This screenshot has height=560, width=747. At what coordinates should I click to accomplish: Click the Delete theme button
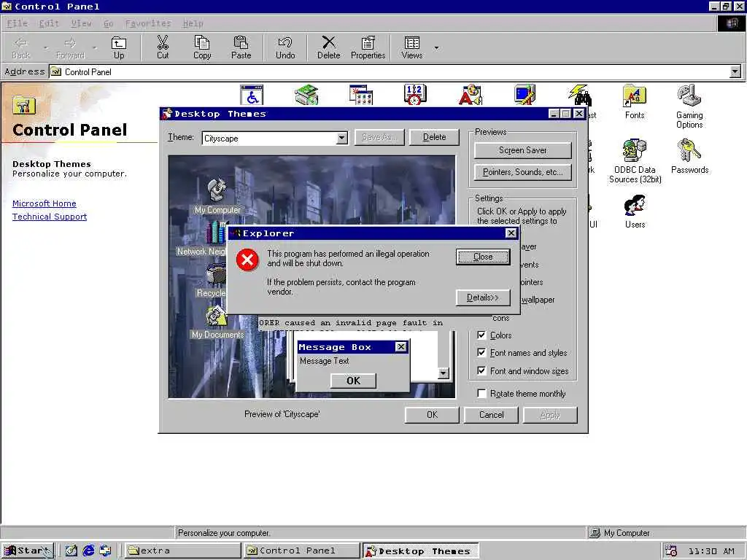point(435,137)
